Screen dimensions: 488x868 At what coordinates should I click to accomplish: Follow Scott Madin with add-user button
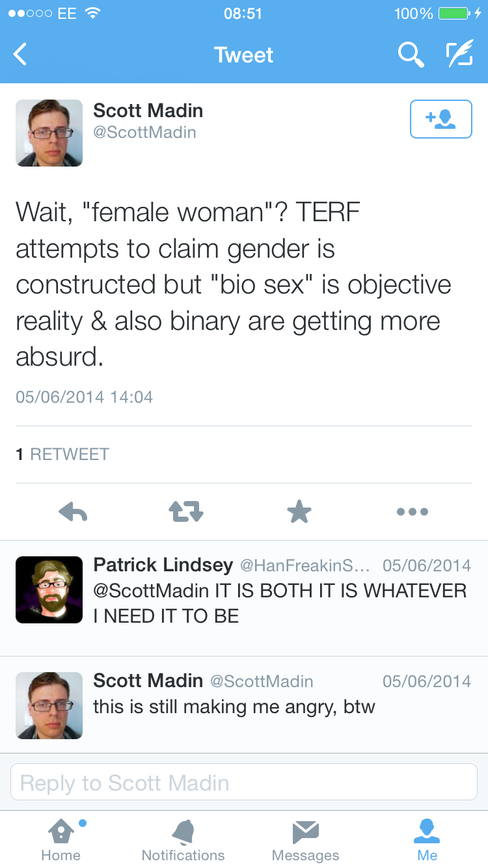point(441,119)
